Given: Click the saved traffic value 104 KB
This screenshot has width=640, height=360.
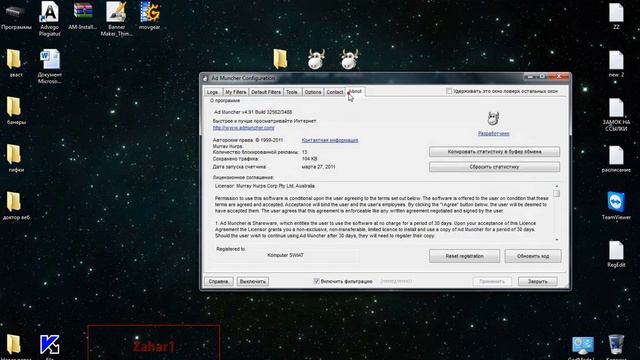Looking at the screenshot, I should (x=309, y=159).
